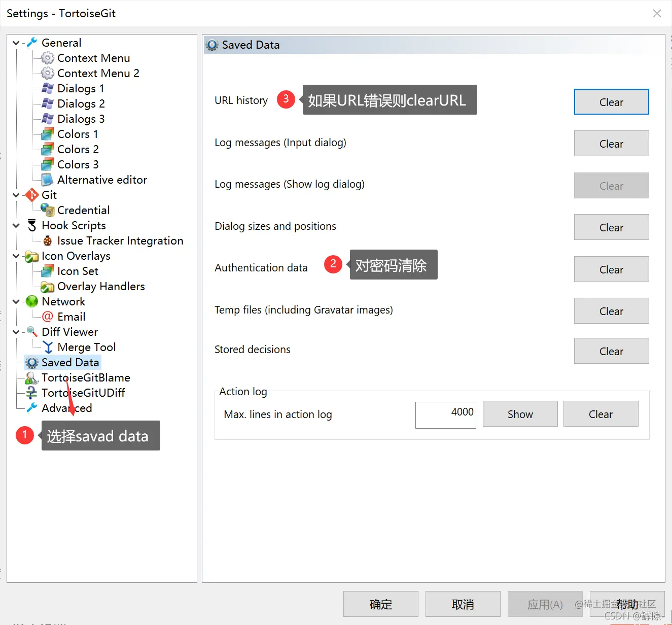Clear Log messages (Input dialog)

[611, 144]
